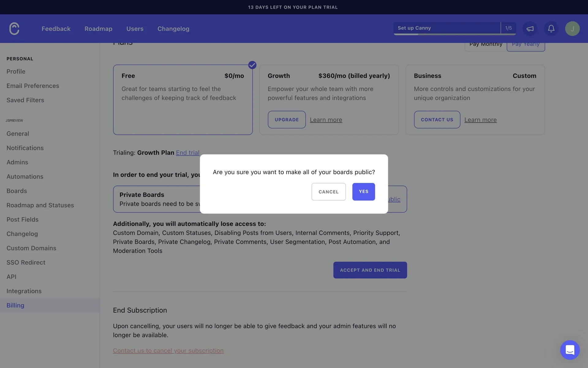This screenshot has height=368, width=588.
Task: Open Saved Filters in sidebar
Action: (25, 100)
